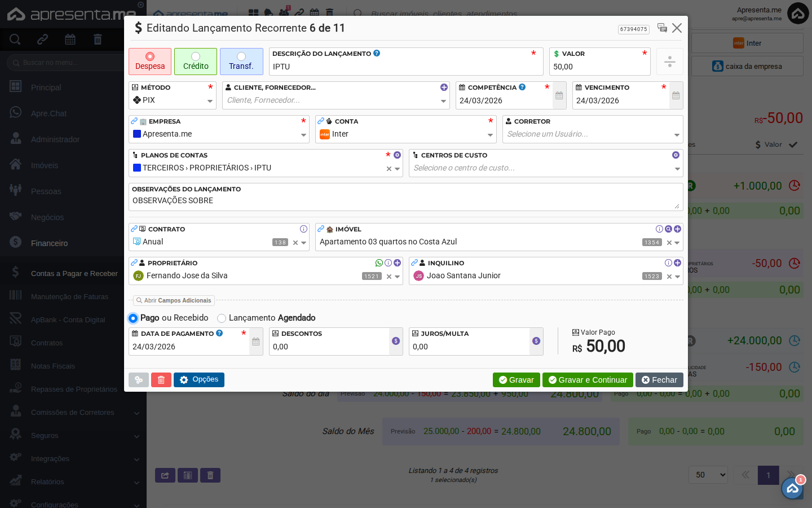
Task: Click the Descontos currency toggle icon
Action: 396,341
